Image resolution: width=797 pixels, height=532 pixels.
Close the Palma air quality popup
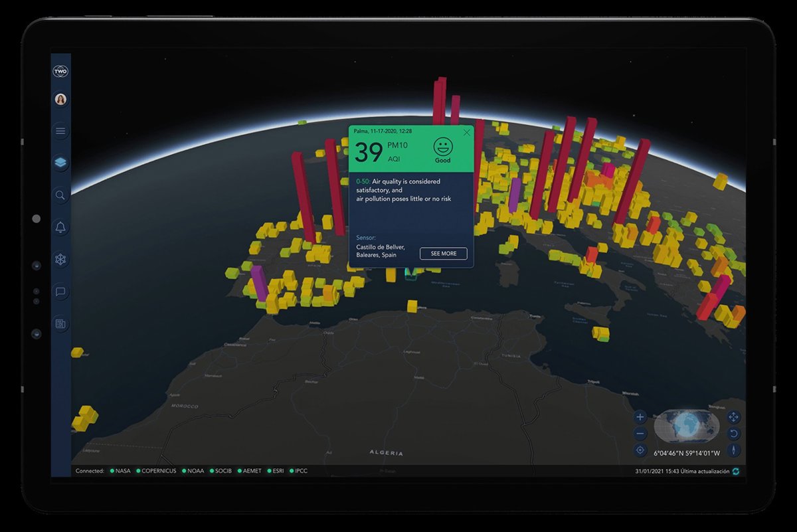(467, 132)
